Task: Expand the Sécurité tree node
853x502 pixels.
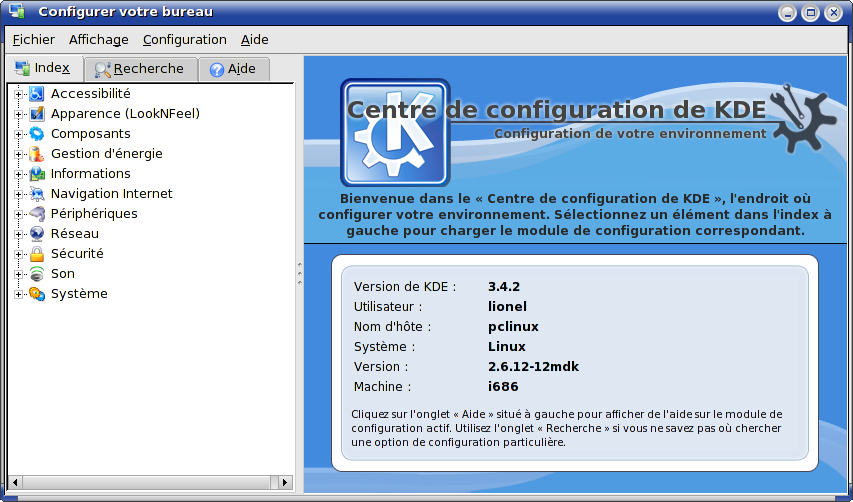Action: [x=18, y=255]
